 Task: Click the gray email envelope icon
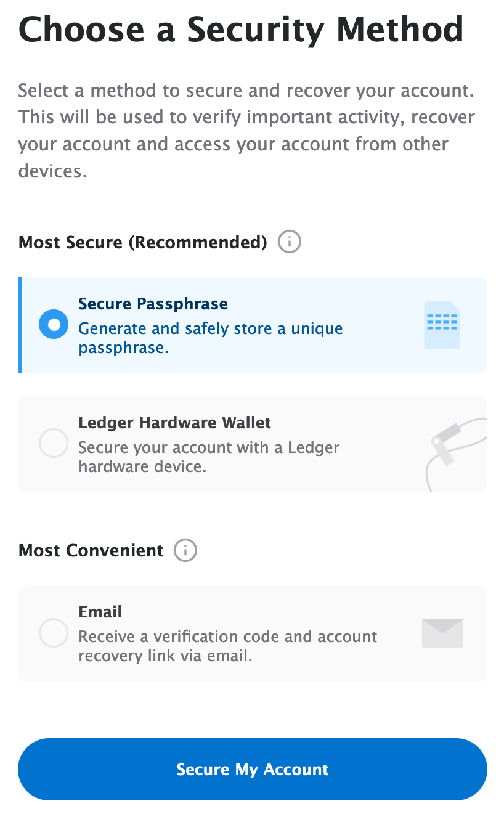(x=442, y=633)
